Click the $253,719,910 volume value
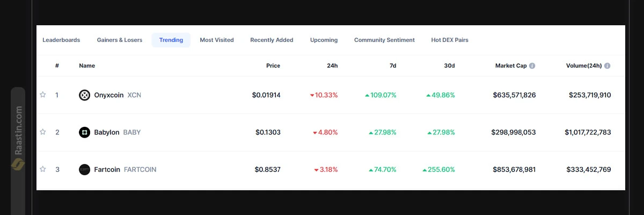644x215 pixels. pyautogui.click(x=590, y=95)
